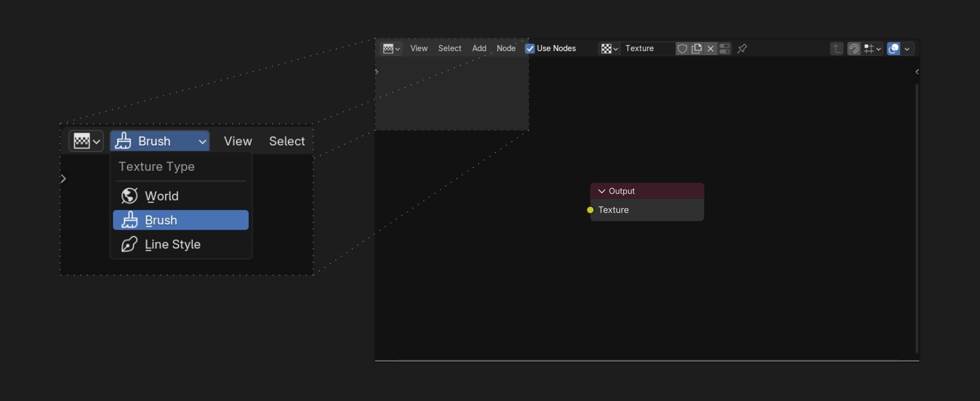Expand the right sidebar arrow
This screenshot has height=401, width=980.
tap(917, 71)
